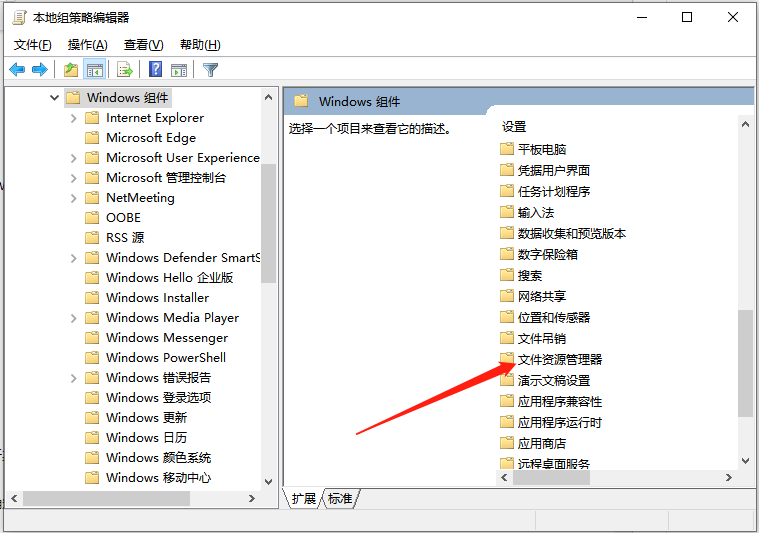The height and width of the screenshot is (533, 759).
Task: Click folder icon beside OOBE in tree
Action: tap(92, 217)
